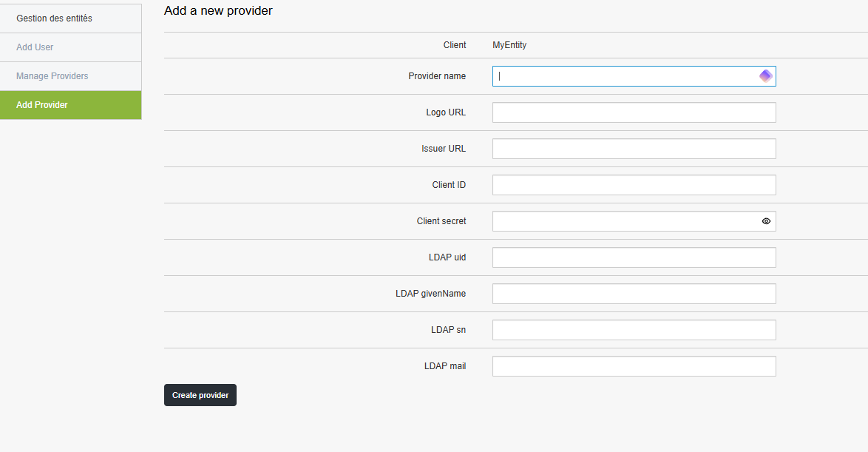
Task: Toggle Client secret visibility with eye icon
Action: click(x=766, y=221)
